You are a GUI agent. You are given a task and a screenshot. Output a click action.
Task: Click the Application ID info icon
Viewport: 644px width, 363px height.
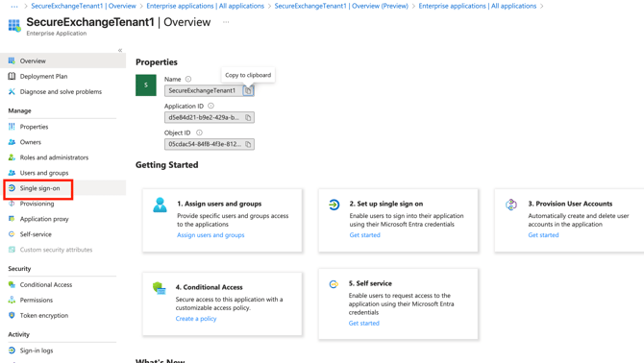tap(211, 106)
